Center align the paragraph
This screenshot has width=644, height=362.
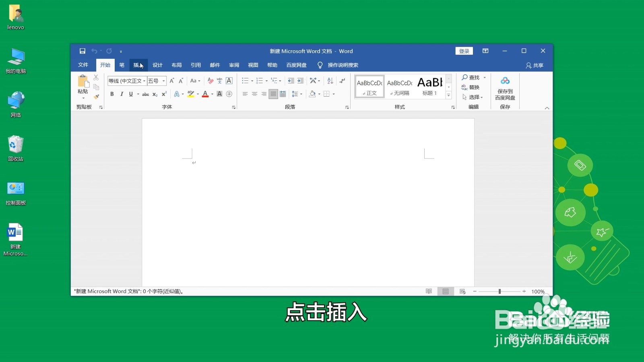254,94
